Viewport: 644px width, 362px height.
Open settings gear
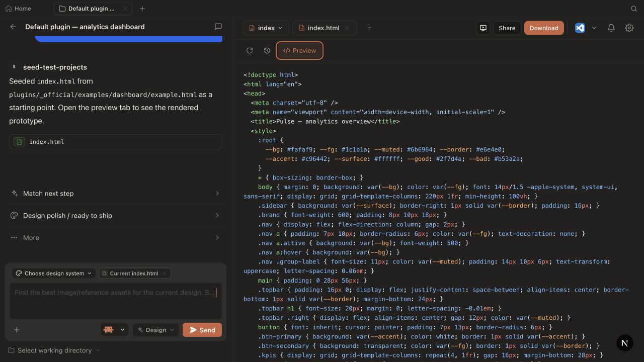(x=629, y=28)
